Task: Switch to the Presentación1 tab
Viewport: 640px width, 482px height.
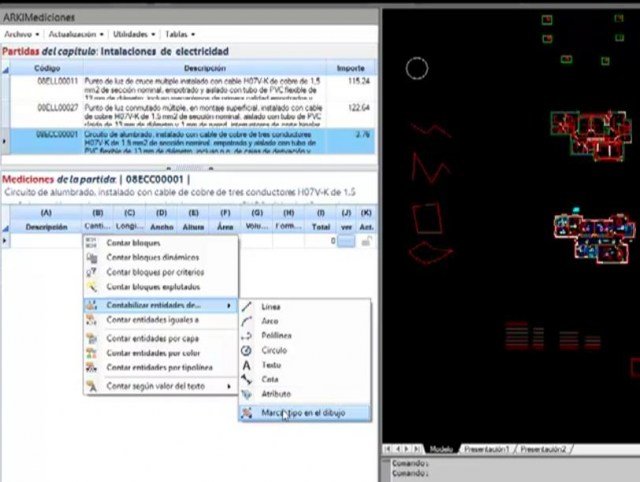Action: click(x=487, y=449)
